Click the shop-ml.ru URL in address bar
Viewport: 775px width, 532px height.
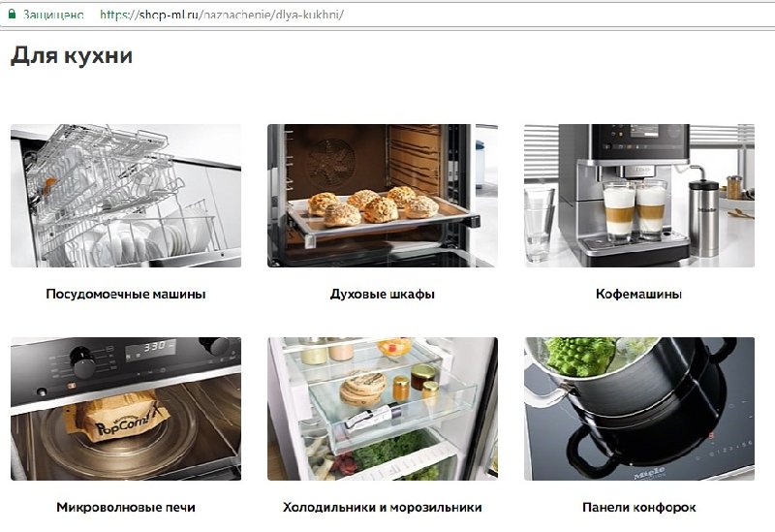point(222,15)
